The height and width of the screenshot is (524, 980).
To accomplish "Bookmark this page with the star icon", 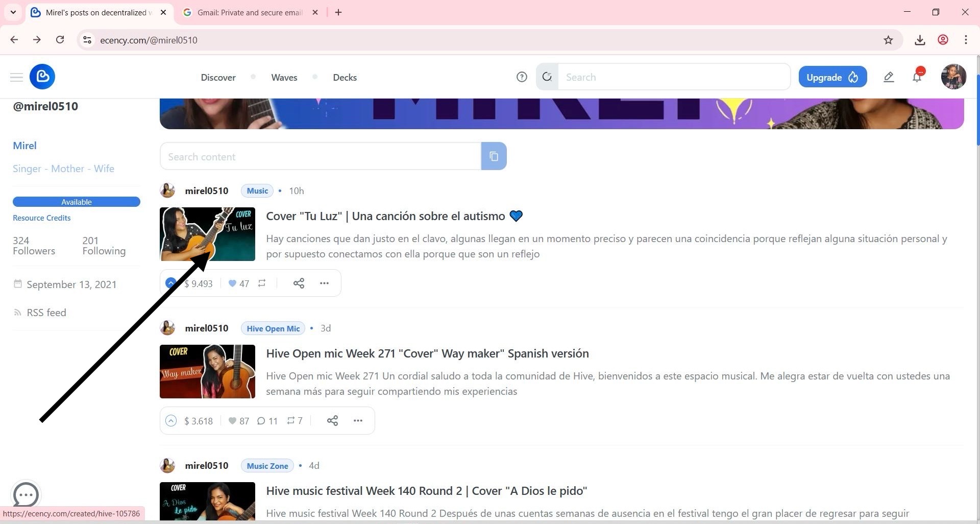I will [x=889, y=40].
